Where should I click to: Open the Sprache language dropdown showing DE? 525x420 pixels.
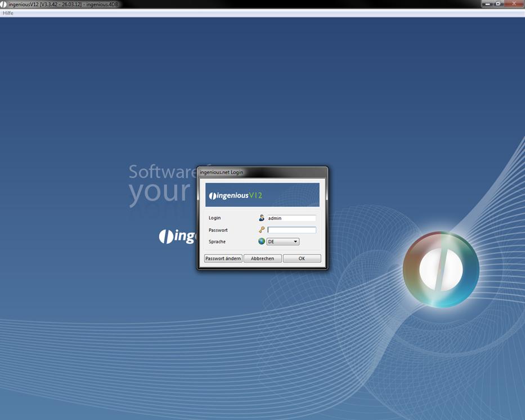(283, 242)
